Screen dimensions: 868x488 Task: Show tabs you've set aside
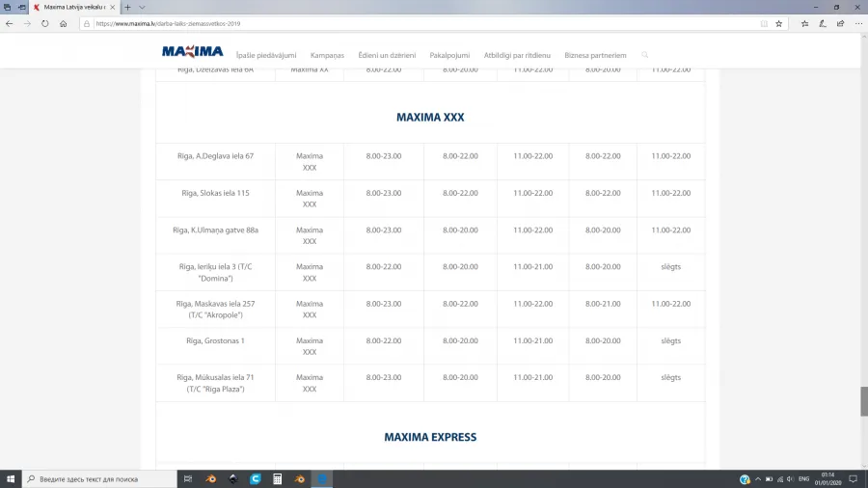coord(7,7)
